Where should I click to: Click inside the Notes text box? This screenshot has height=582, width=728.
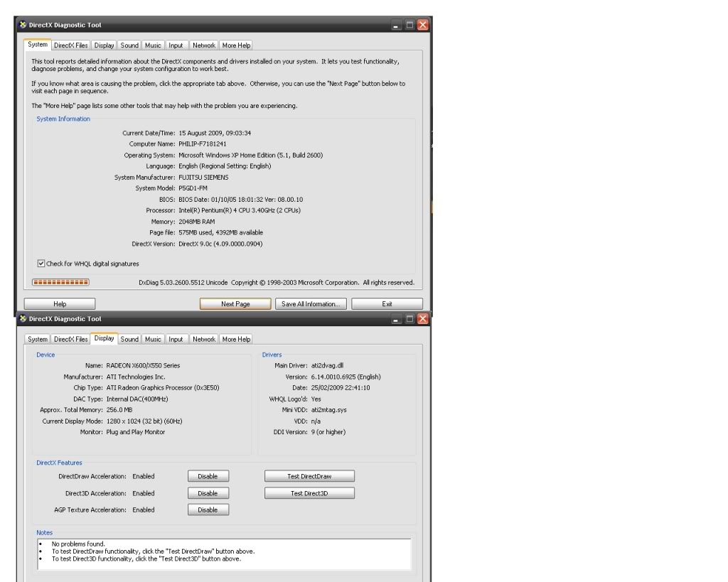[x=224, y=554]
